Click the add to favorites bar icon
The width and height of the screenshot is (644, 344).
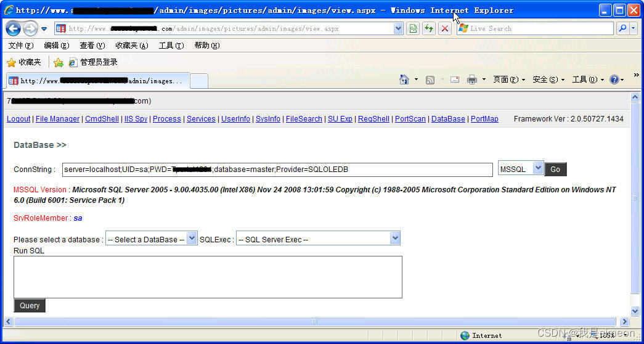[x=59, y=62]
